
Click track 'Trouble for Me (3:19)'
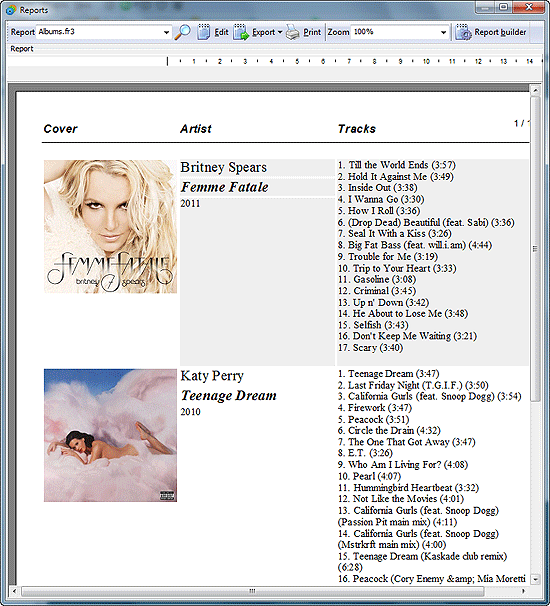388,257
